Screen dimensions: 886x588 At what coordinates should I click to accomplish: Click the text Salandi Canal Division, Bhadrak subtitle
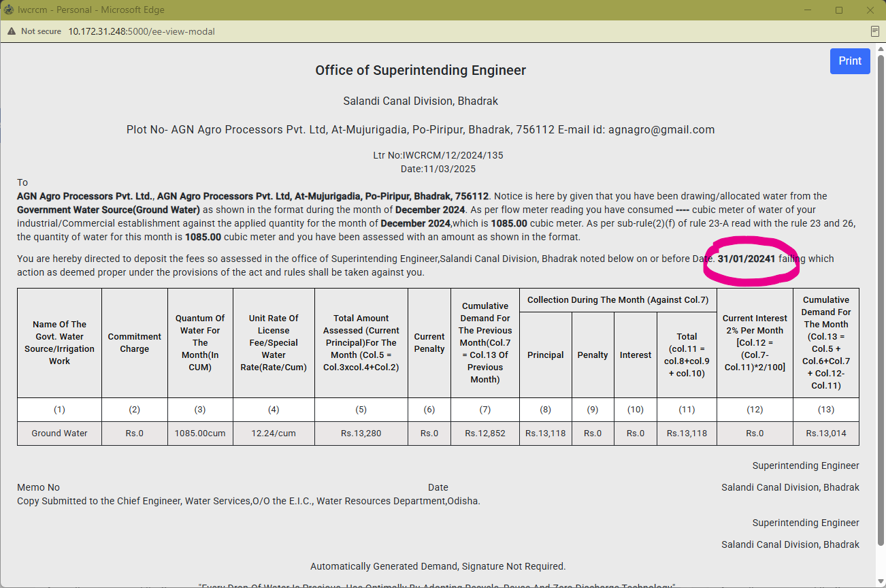(421, 101)
